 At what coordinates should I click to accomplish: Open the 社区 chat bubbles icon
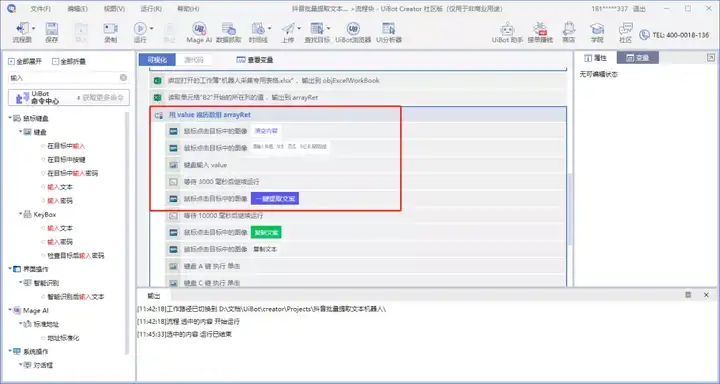click(x=625, y=28)
